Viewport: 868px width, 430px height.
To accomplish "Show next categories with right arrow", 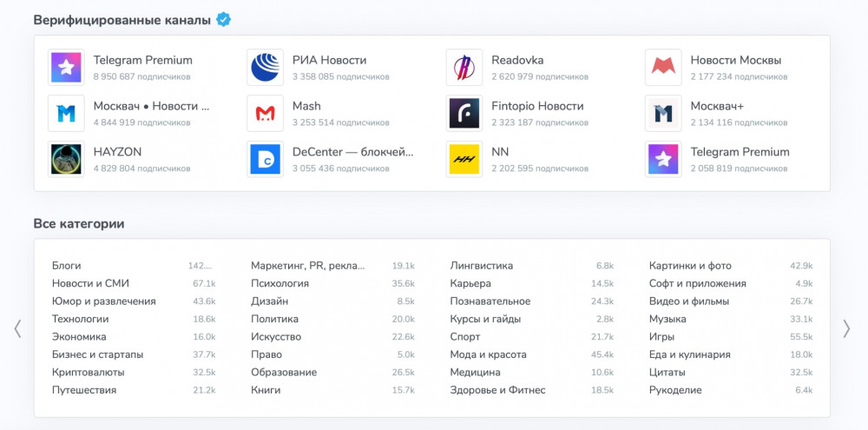I will [x=846, y=328].
